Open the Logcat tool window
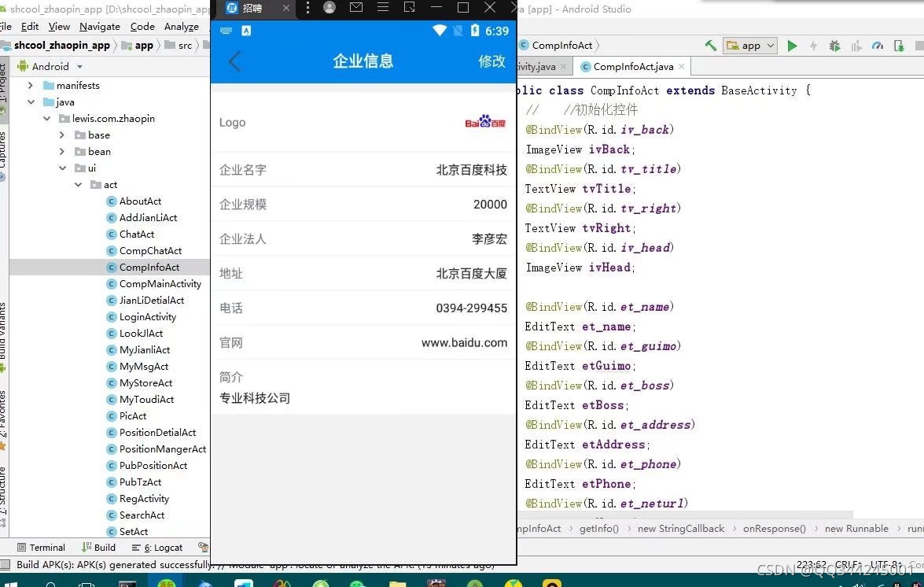The image size is (924, 587). pyautogui.click(x=157, y=548)
